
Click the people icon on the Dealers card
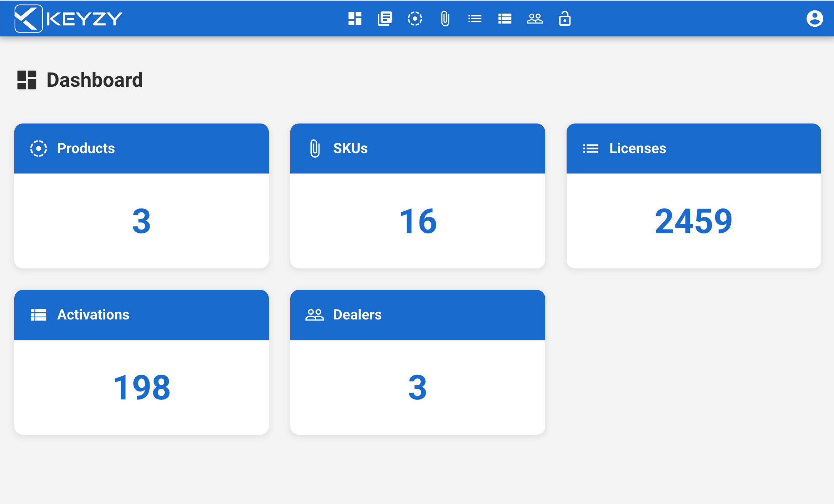click(315, 314)
